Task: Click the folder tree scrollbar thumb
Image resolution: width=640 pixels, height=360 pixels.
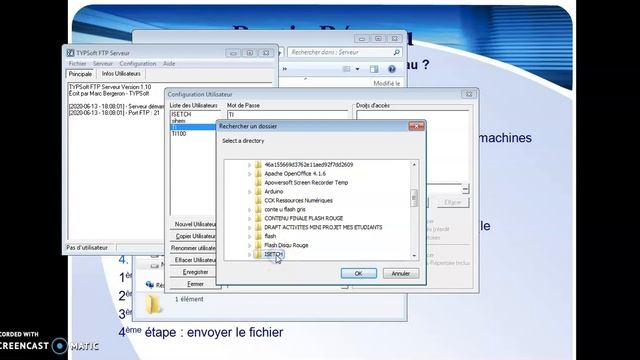Action: pos(414,198)
